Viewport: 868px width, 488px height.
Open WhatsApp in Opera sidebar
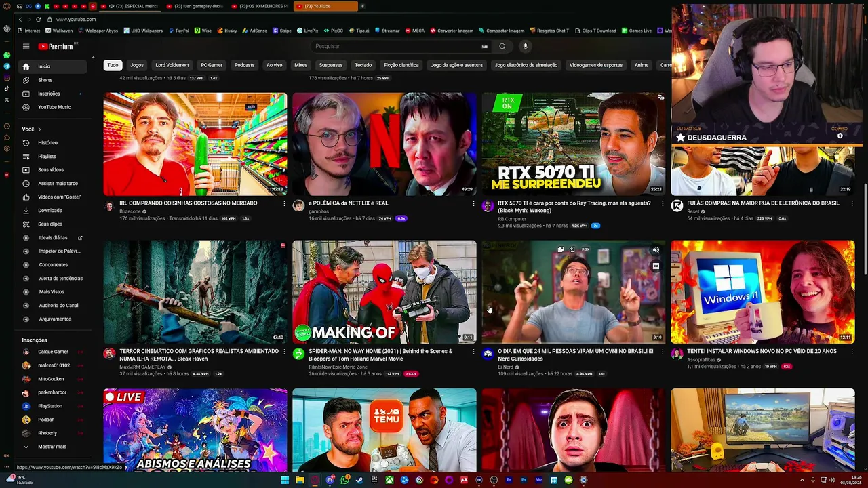point(7,55)
